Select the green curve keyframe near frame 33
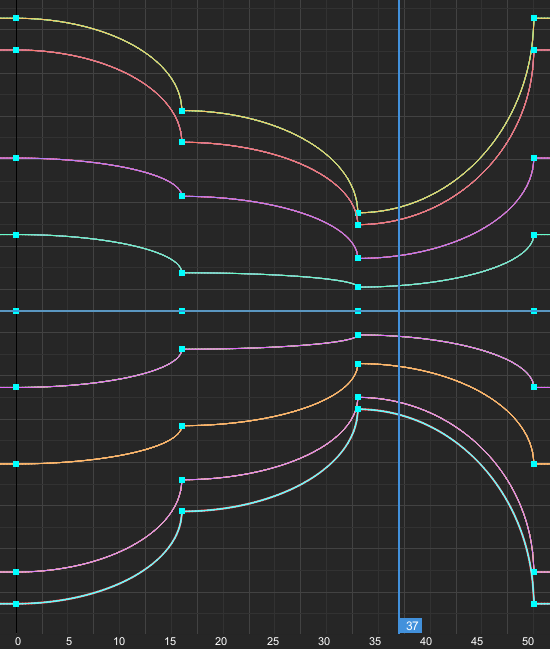 pyautogui.click(x=358, y=287)
